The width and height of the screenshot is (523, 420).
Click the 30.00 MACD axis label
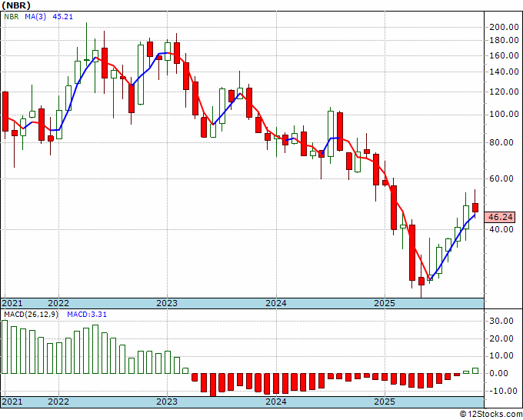click(x=503, y=321)
